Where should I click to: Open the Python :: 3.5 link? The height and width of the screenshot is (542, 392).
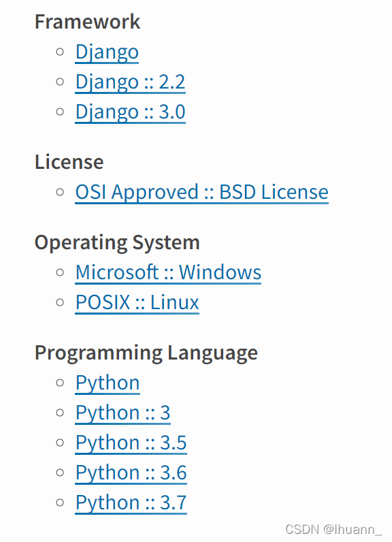pos(131,443)
